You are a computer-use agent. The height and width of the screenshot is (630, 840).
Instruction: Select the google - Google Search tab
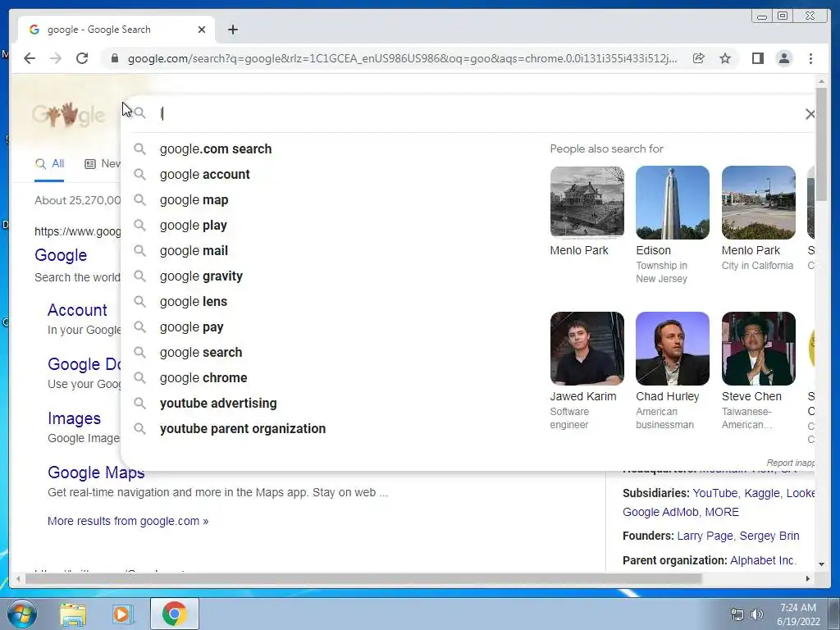116,30
